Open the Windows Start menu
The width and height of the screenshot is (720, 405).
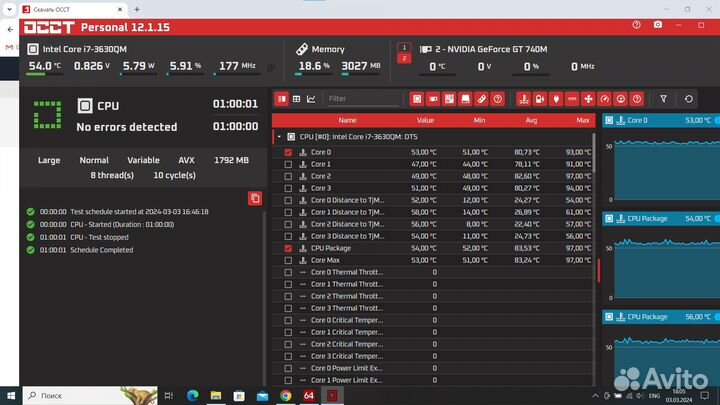[11, 395]
